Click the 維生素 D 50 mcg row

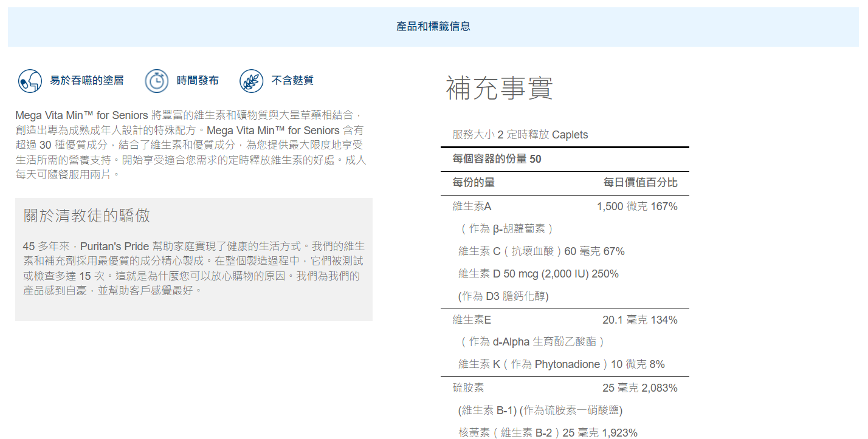tap(539, 274)
